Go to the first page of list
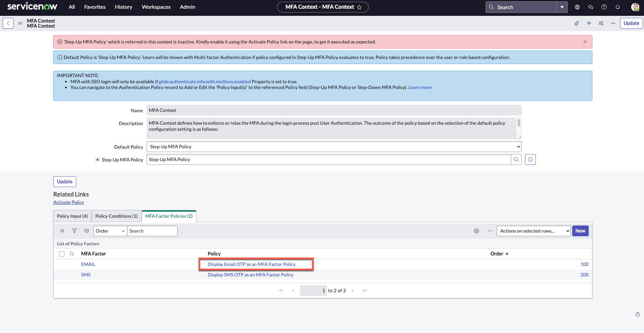644x333 pixels. click(281, 291)
